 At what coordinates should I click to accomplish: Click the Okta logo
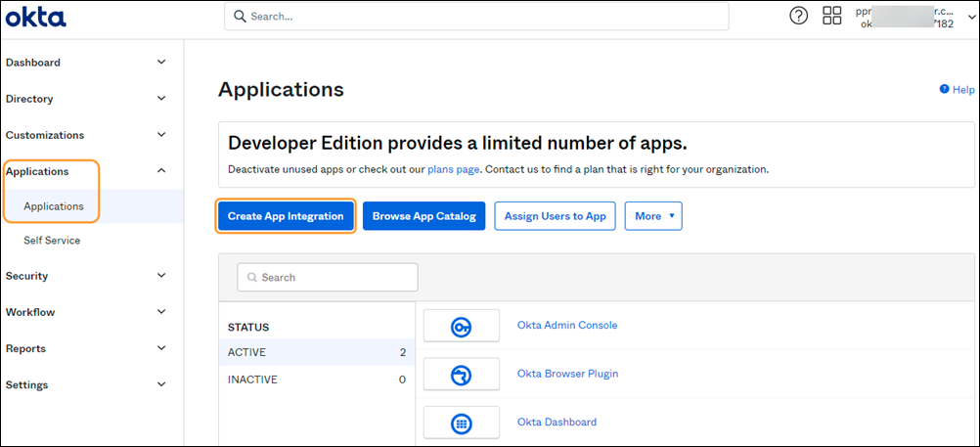click(35, 17)
